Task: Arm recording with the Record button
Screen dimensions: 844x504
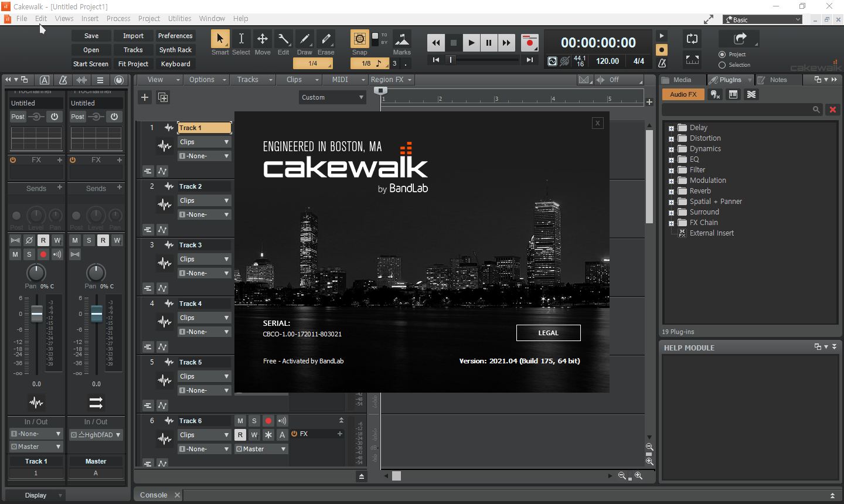Action: [530, 43]
